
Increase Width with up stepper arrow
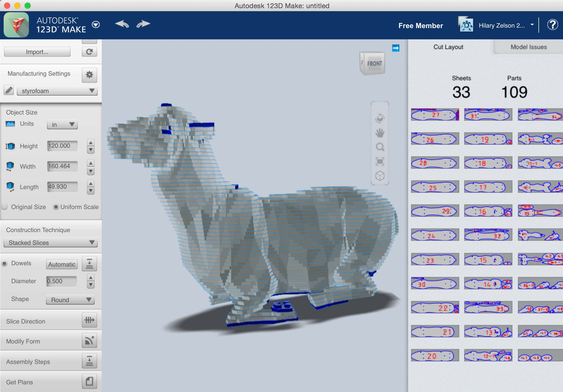(x=91, y=163)
